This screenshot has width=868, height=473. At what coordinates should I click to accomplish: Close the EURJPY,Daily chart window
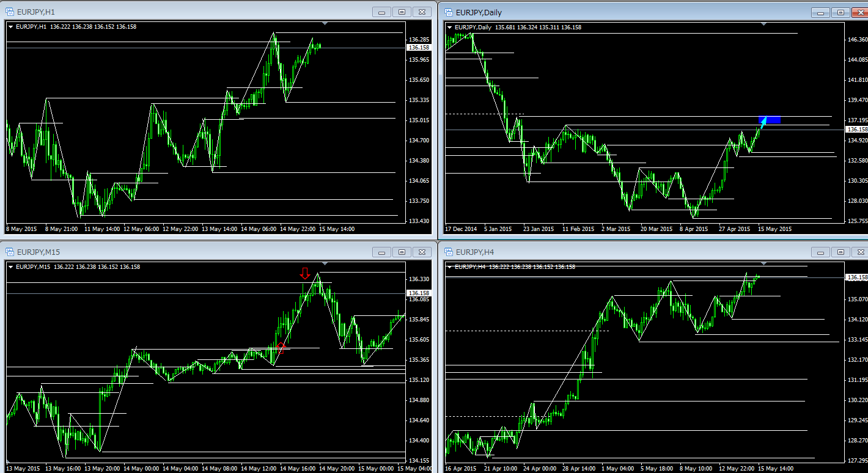point(859,12)
